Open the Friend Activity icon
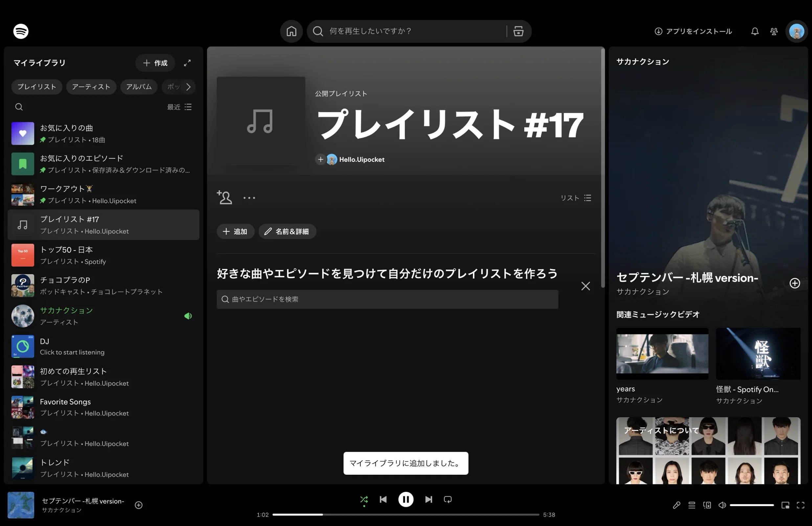 pos(774,31)
